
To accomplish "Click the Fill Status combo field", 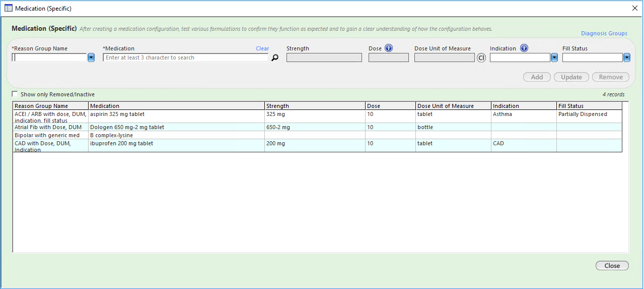I will tap(593, 58).
